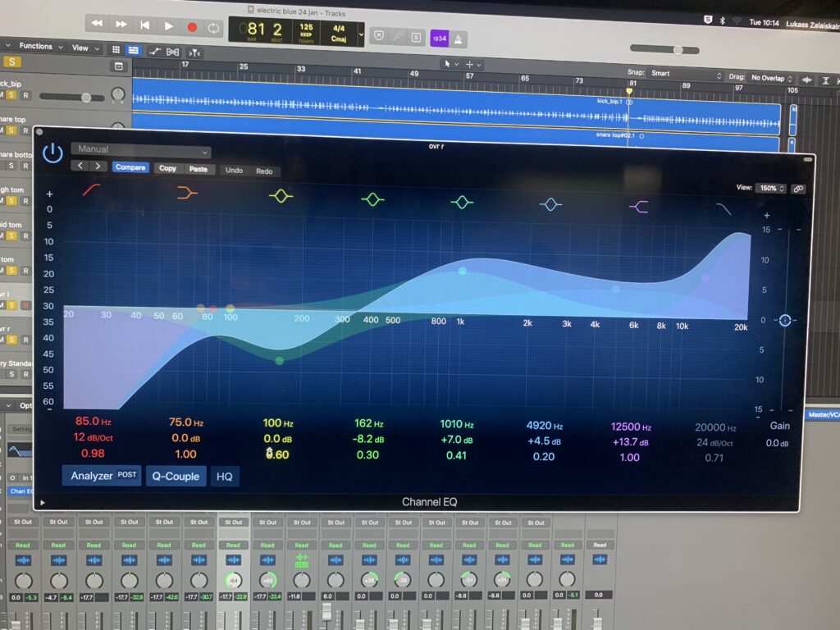Click the Paste button in Channel EQ
Image resolution: width=840 pixels, height=630 pixels.
tap(199, 169)
